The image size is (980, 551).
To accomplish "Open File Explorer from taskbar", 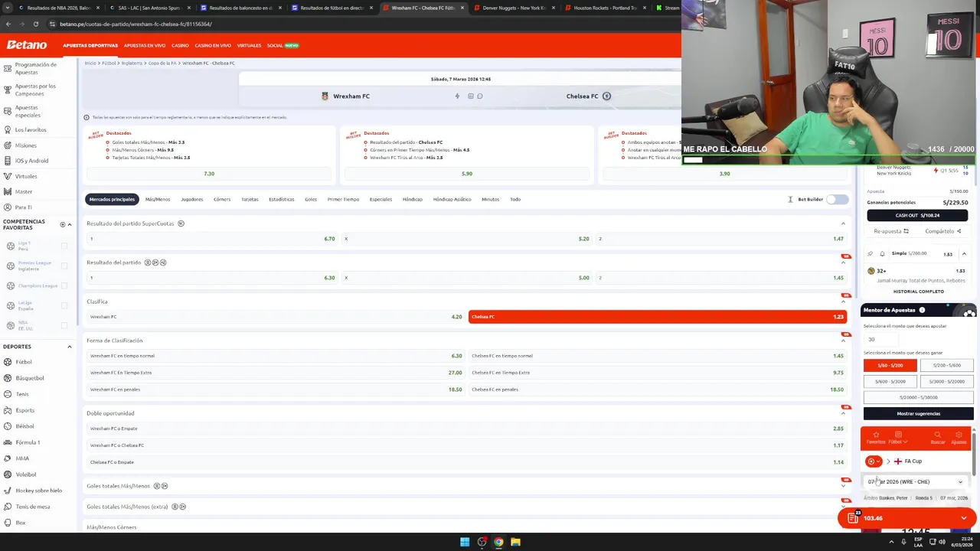I will point(515,542).
